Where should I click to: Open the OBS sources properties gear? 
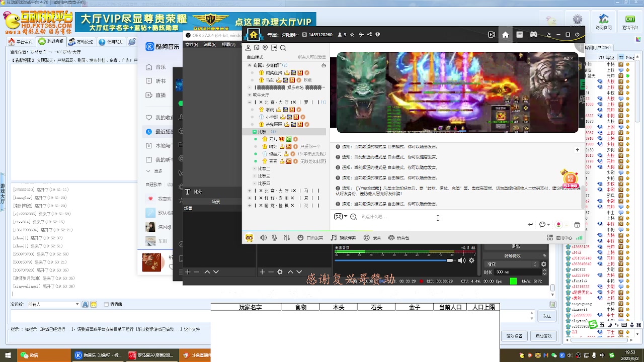coord(280,272)
